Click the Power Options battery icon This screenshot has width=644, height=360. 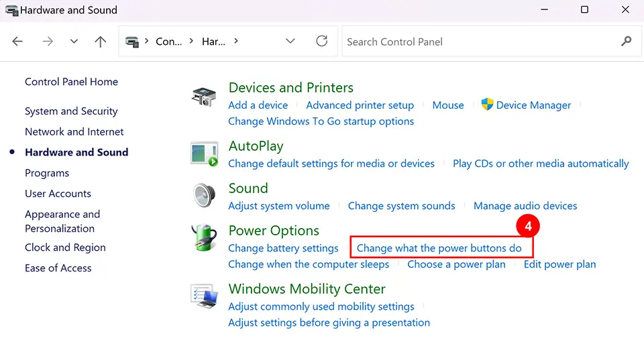(x=204, y=237)
